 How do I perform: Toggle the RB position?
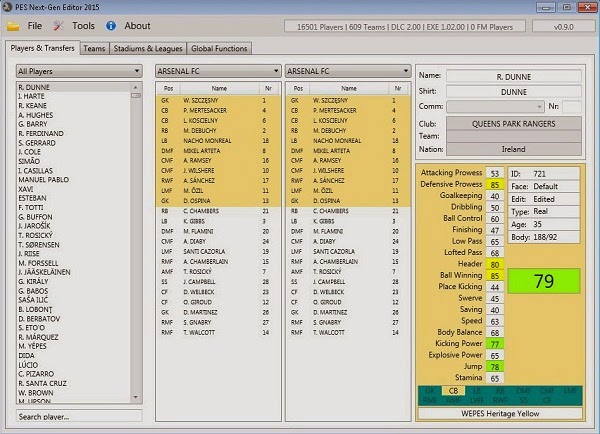point(500,391)
